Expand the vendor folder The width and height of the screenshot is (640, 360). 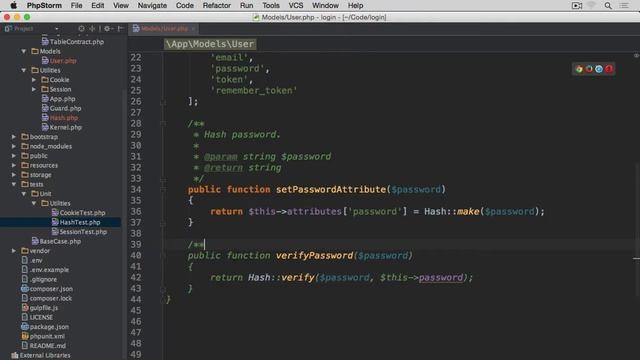[14, 251]
